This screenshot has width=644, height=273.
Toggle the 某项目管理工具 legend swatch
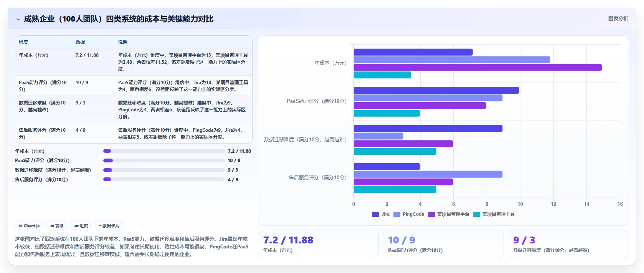(x=477, y=215)
